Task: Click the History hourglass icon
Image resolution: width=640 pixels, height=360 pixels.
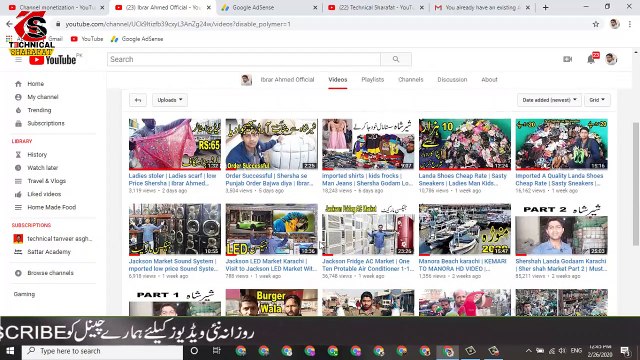Action: (18, 155)
